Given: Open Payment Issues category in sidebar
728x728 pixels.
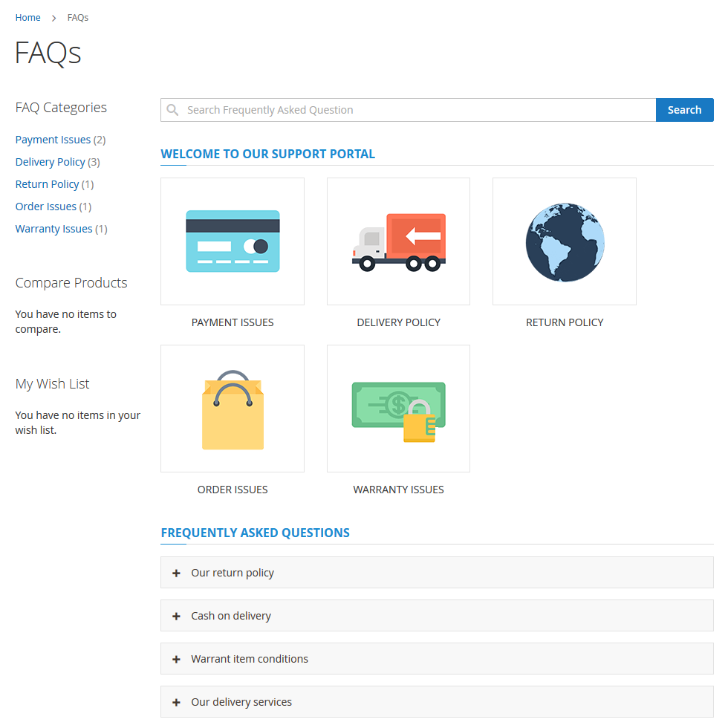Looking at the screenshot, I should [x=53, y=140].
